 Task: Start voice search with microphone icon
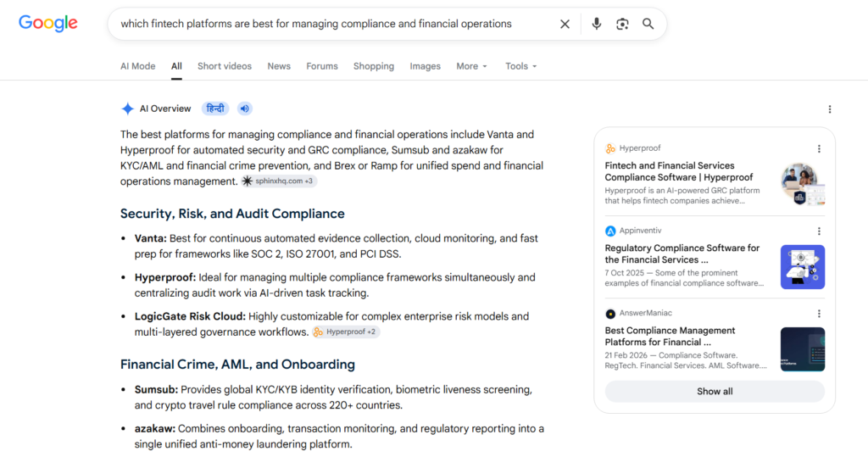click(596, 24)
